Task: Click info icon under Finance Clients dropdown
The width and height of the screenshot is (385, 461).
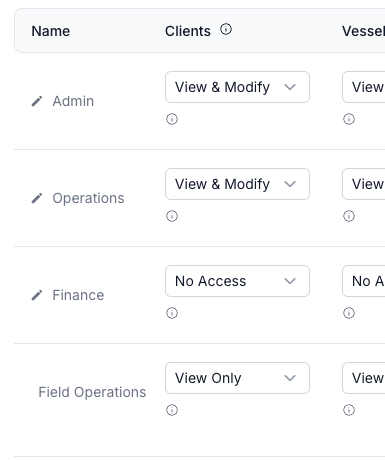Action: (172, 313)
